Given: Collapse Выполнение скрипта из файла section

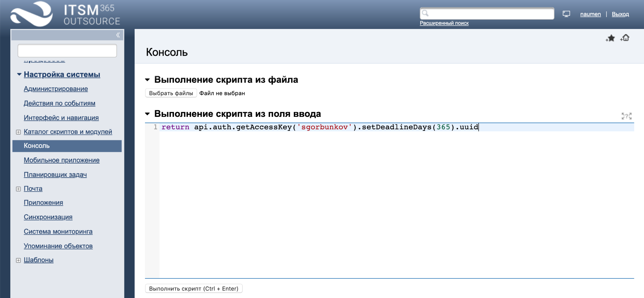Looking at the screenshot, I should (148, 80).
